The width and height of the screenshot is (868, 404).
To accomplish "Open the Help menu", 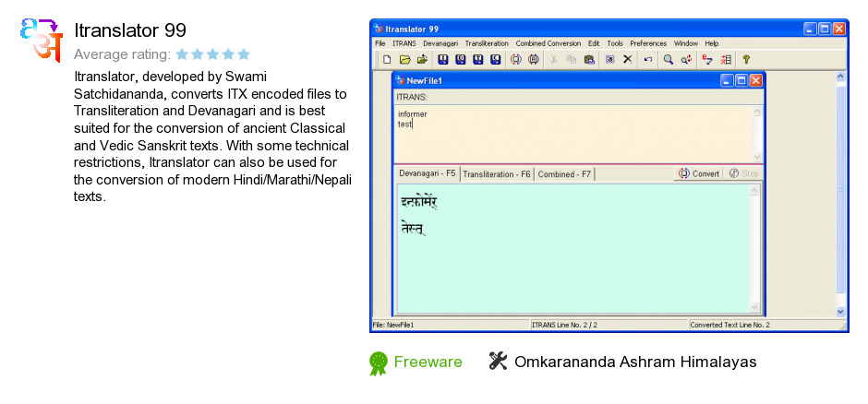I will [711, 43].
